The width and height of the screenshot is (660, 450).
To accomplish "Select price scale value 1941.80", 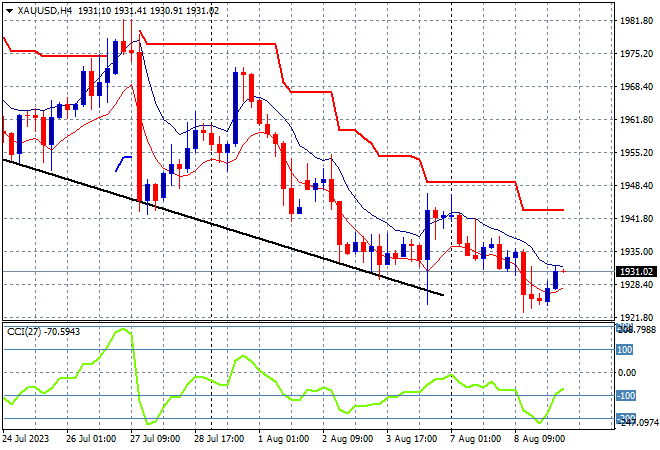I will [x=636, y=218].
